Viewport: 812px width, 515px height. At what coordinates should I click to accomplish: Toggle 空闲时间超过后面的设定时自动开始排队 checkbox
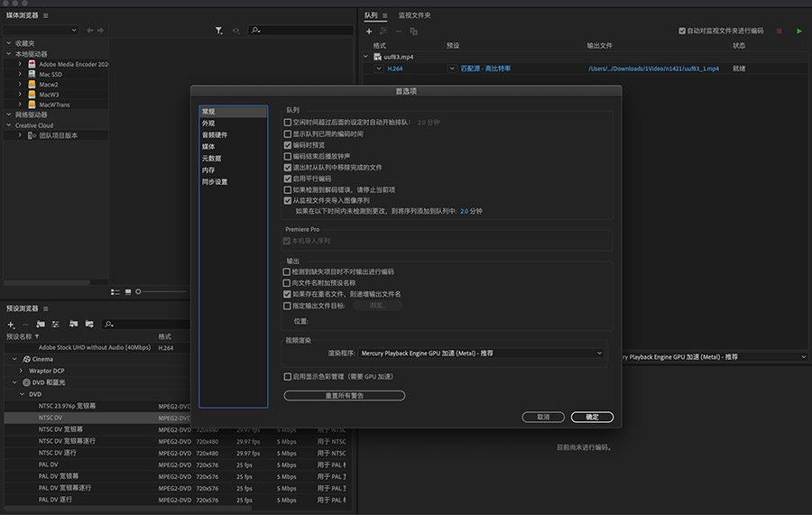pyautogui.click(x=288, y=123)
